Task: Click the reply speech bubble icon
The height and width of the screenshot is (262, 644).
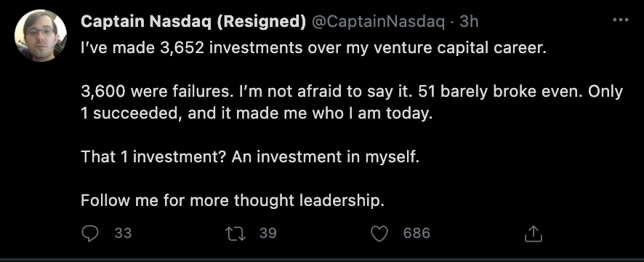Action: (x=90, y=234)
